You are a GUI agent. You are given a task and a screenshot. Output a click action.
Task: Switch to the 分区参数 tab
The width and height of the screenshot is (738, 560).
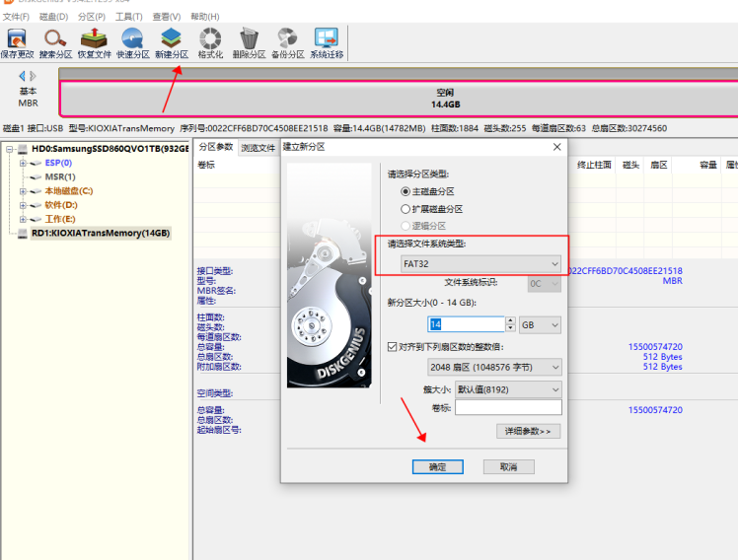[x=216, y=147]
